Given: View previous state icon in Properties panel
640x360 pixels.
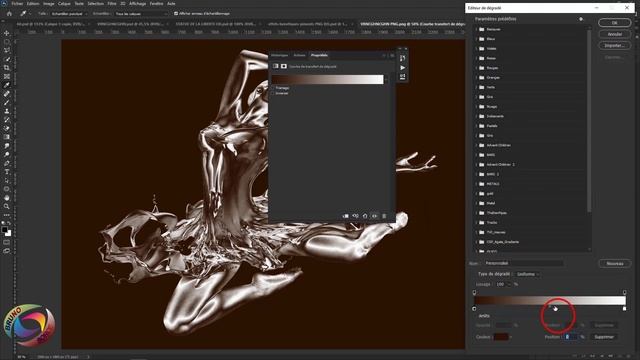Looking at the screenshot, I should [x=355, y=216].
